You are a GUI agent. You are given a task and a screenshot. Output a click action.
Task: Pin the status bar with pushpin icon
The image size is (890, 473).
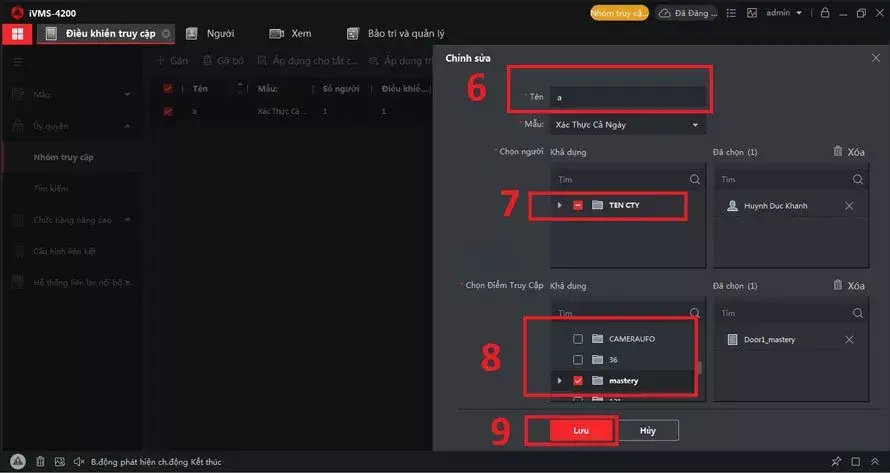836,462
